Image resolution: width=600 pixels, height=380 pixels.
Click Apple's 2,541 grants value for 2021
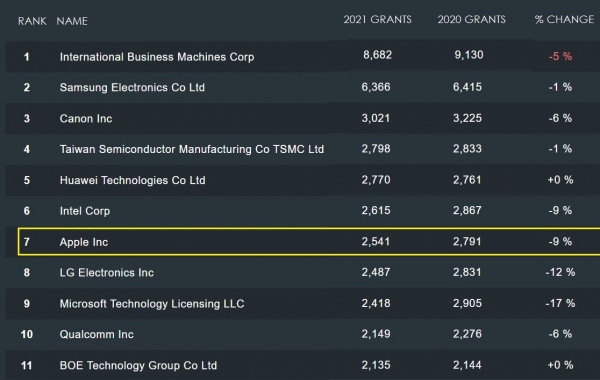pos(376,241)
